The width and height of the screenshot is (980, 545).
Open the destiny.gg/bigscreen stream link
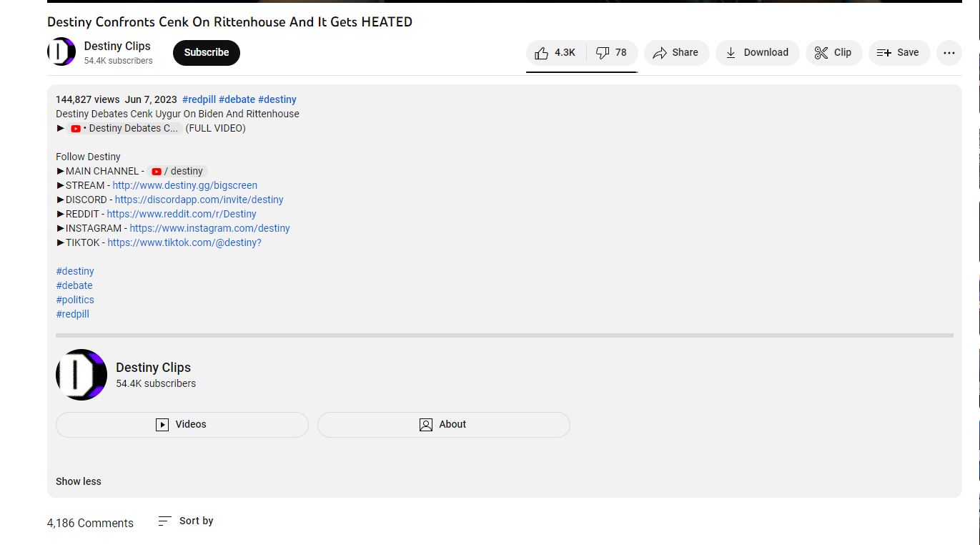[x=184, y=185]
